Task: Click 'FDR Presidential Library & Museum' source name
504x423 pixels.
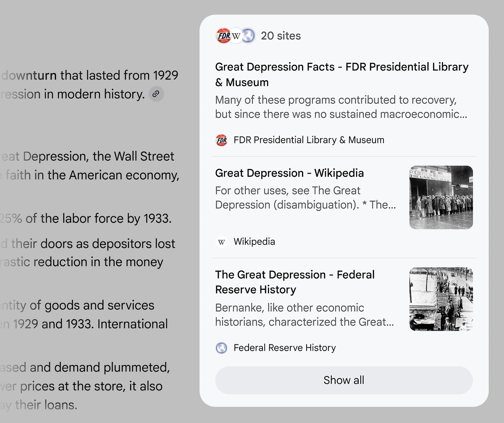Action: (309, 140)
